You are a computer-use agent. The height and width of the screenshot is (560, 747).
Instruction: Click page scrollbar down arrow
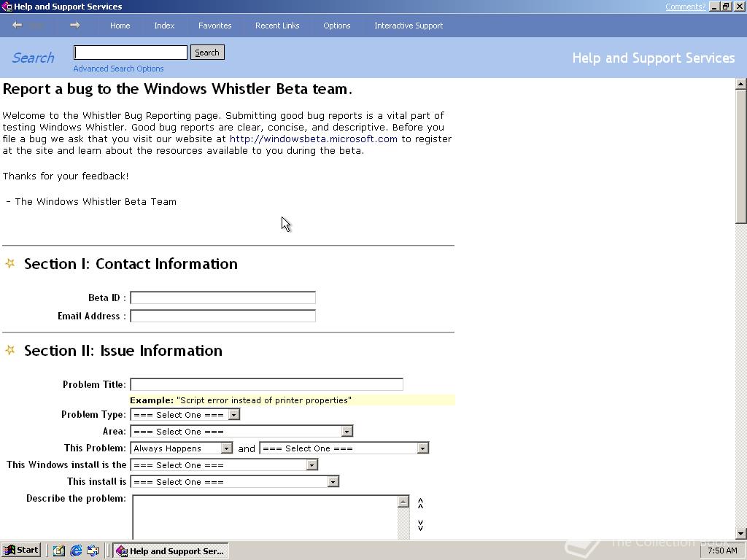pos(741,534)
